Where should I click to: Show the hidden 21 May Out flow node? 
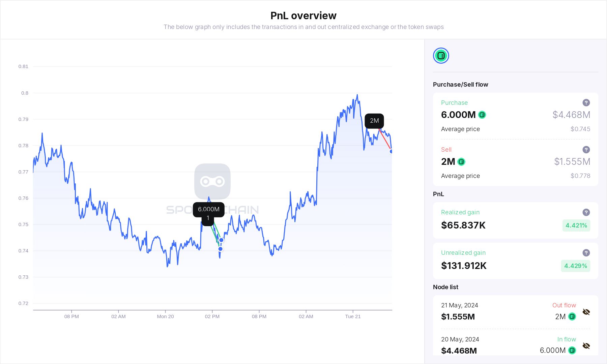586,312
